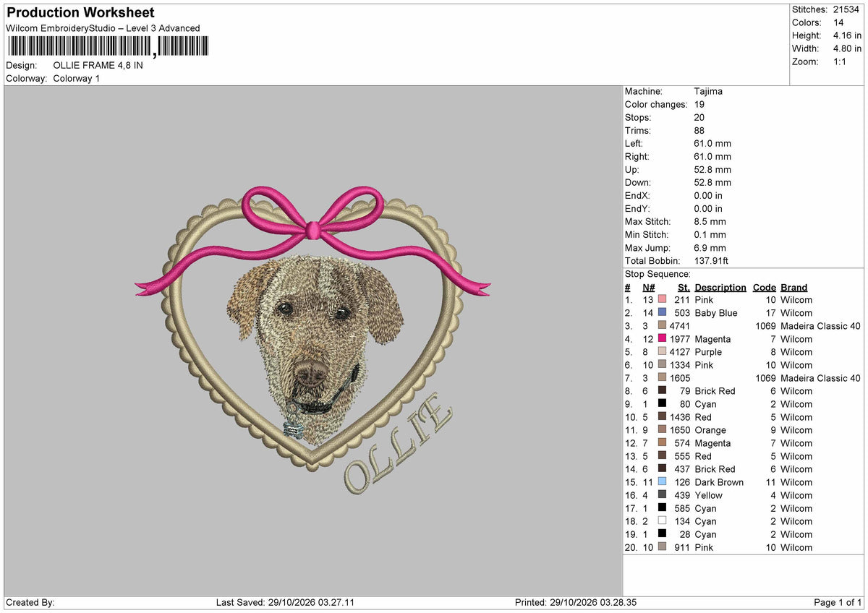This screenshot has width=868, height=613.
Task: Pick the black Cyan swatch with 585 stitches
Action: point(662,508)
